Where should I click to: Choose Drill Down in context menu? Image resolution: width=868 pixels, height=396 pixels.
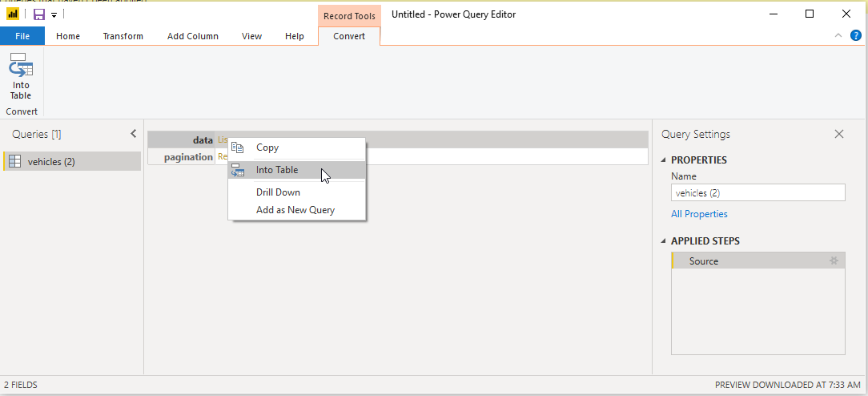click(297, 192)
